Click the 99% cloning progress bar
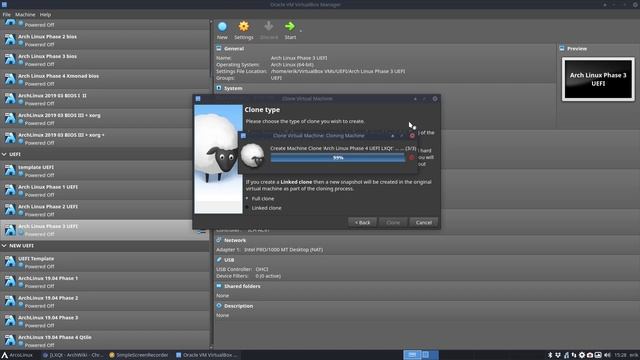This screenshot has height=360, width=640. tap(338, 158)
